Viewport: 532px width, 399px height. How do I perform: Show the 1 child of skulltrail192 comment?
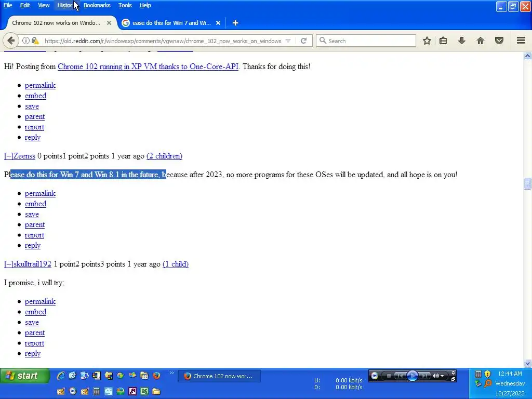[x=176, y=264]
